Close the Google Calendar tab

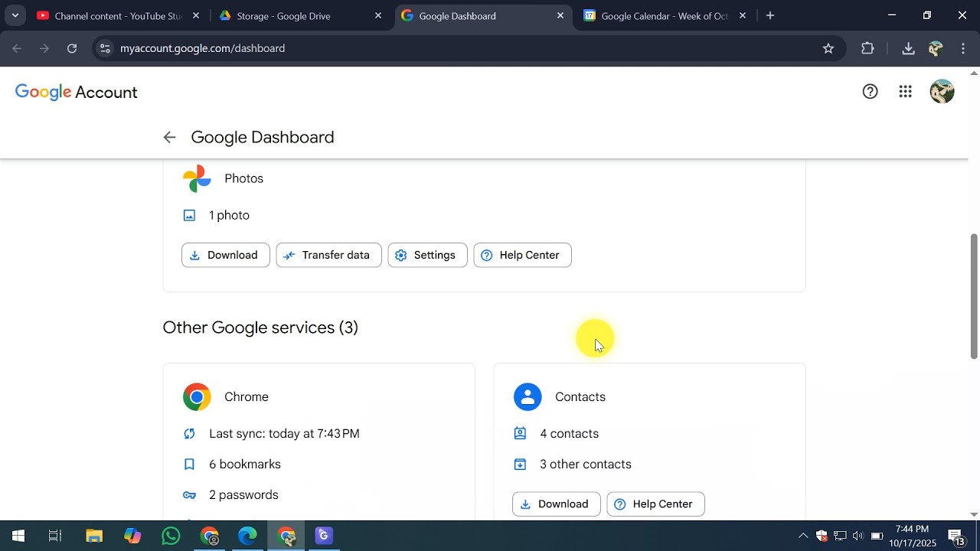(x=743, y=15)
